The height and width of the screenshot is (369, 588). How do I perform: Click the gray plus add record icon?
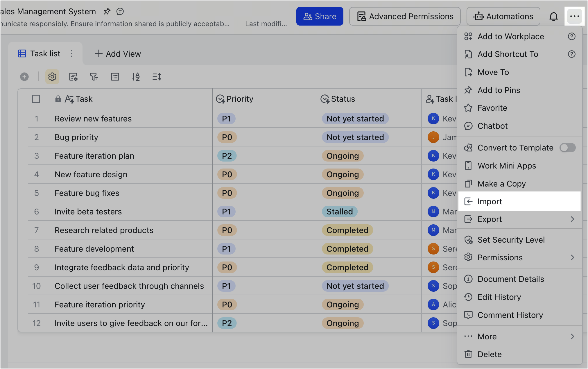click(x=24, y=77)
